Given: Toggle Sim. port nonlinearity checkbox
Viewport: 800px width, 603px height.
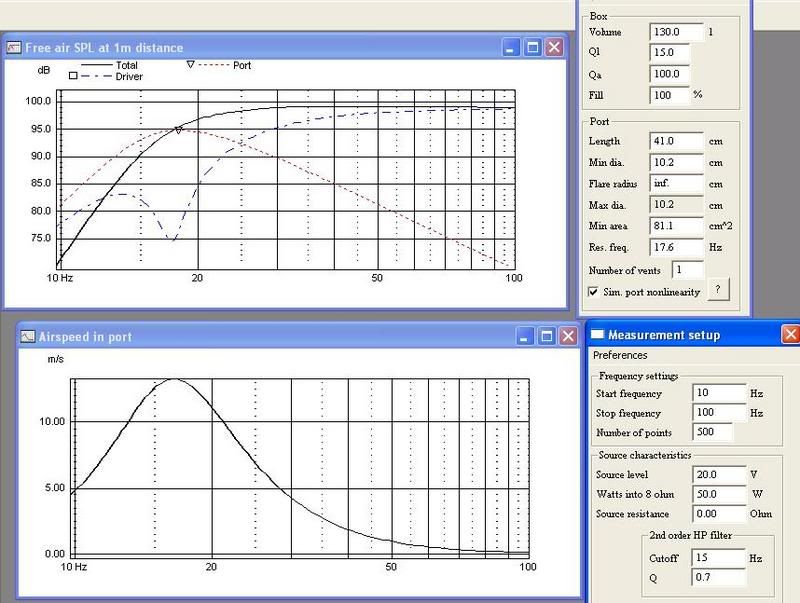Looking at the screenshot, I should tap(593, 292).
